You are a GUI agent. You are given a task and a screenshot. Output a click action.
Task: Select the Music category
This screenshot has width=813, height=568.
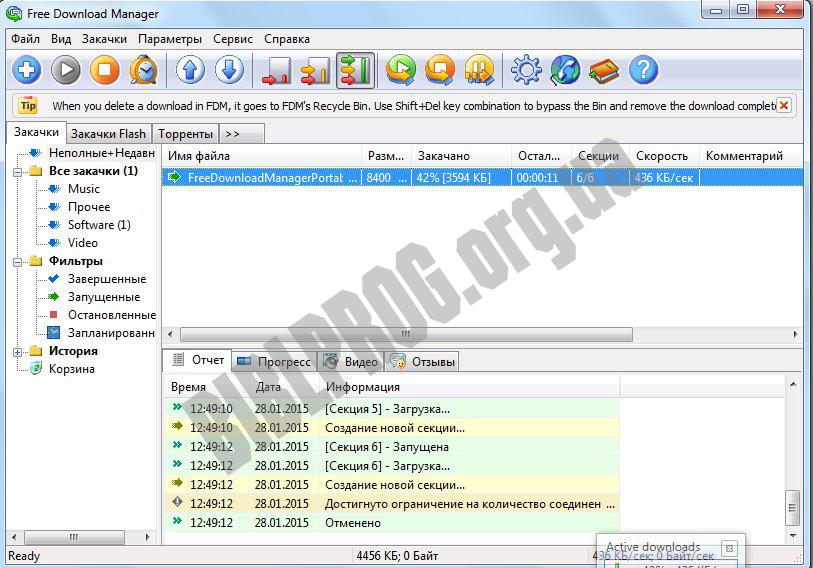coord(83,189)
